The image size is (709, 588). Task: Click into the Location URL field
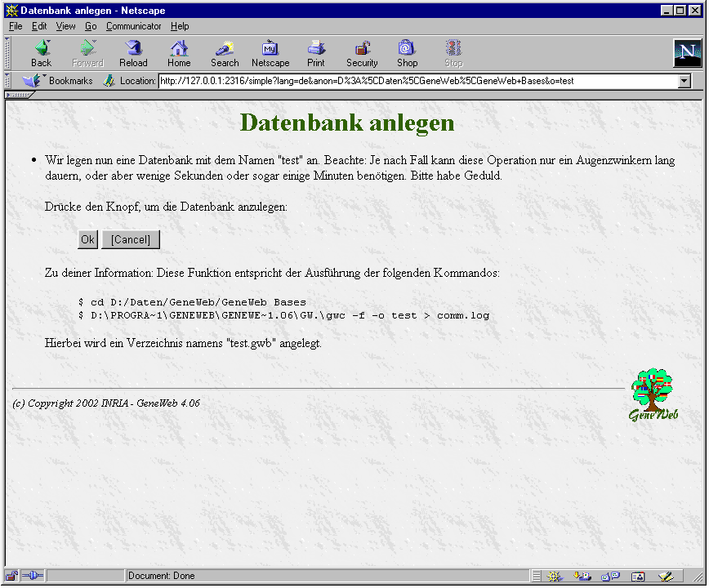point(418,82)
